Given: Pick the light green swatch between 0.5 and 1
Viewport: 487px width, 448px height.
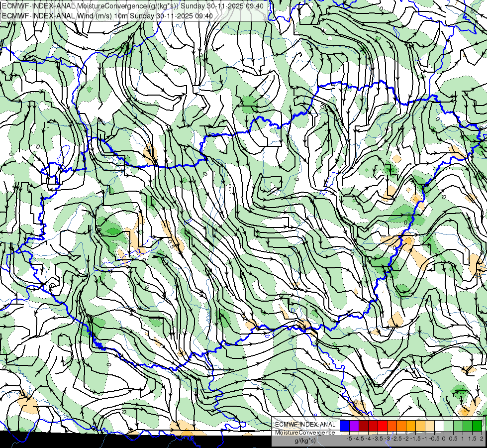Looking at the screenshot, I should coord(458,426).
